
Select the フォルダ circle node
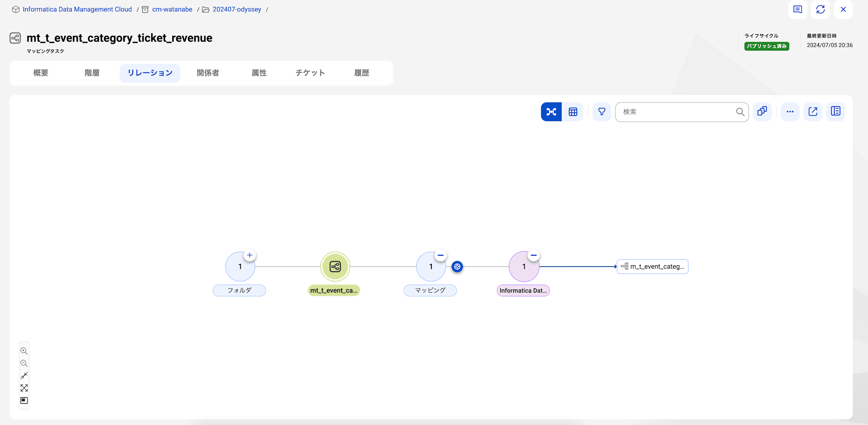click(240, 267)
